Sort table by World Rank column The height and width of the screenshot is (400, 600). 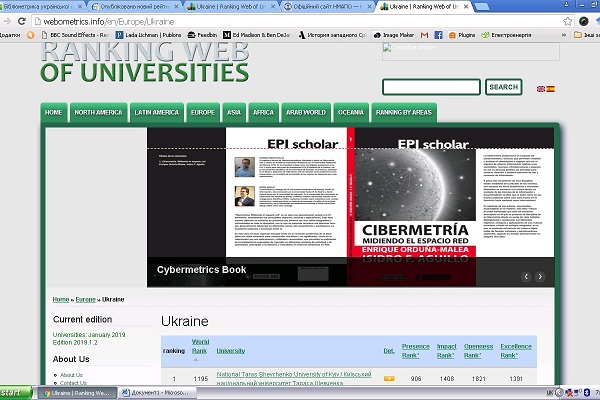pos(200,346)
